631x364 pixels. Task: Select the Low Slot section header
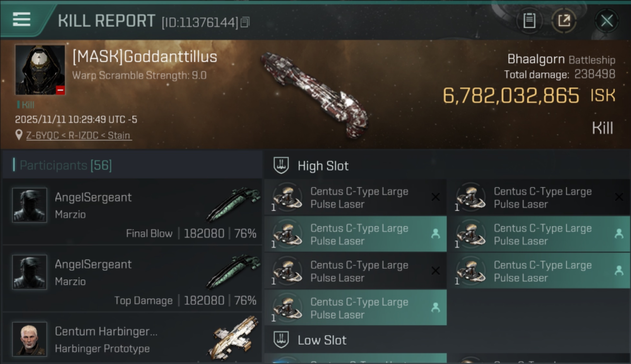[x=322, y=340]
